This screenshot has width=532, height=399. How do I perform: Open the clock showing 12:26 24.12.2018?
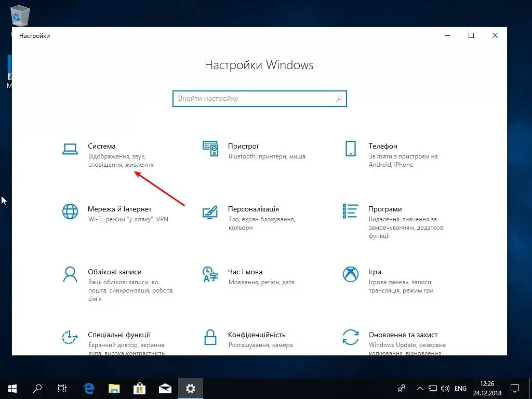click(x=487, y=389)
